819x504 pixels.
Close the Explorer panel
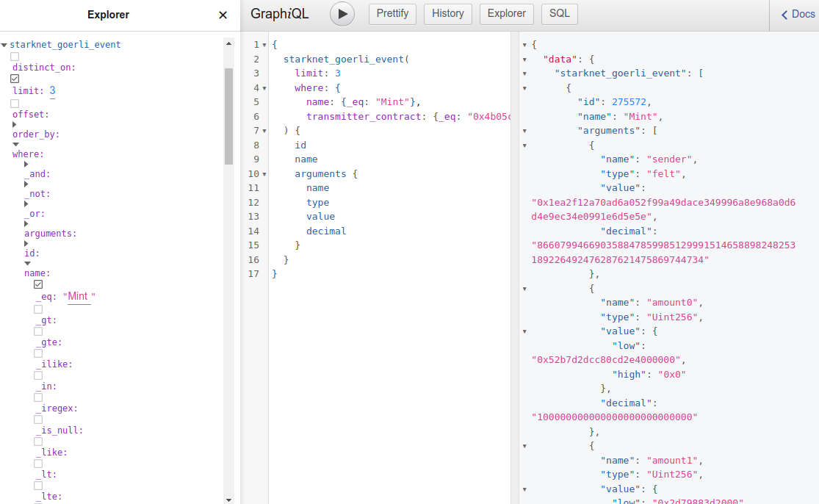(x=223, y=15)
